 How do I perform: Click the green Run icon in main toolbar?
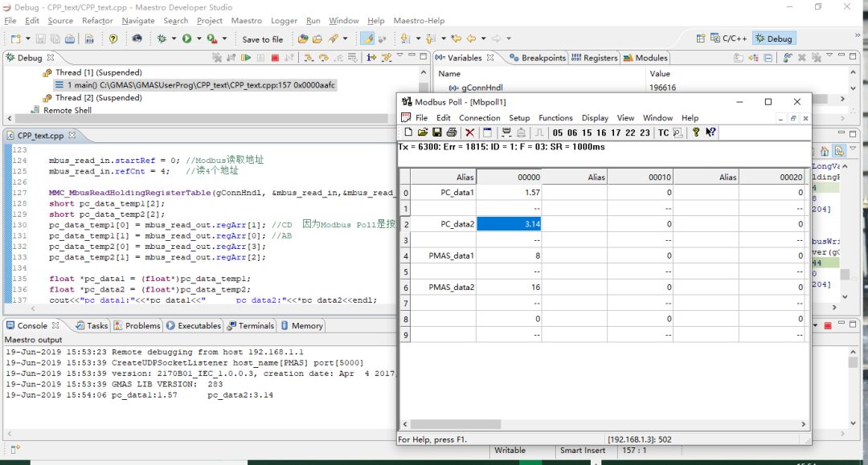click(x=187, y=39)
